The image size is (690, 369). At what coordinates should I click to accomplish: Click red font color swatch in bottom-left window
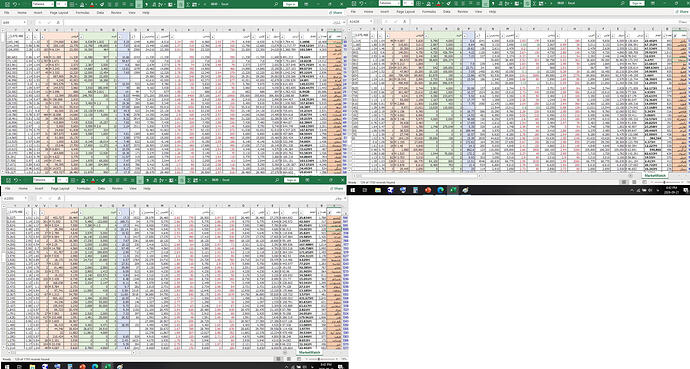click(93, 180)
